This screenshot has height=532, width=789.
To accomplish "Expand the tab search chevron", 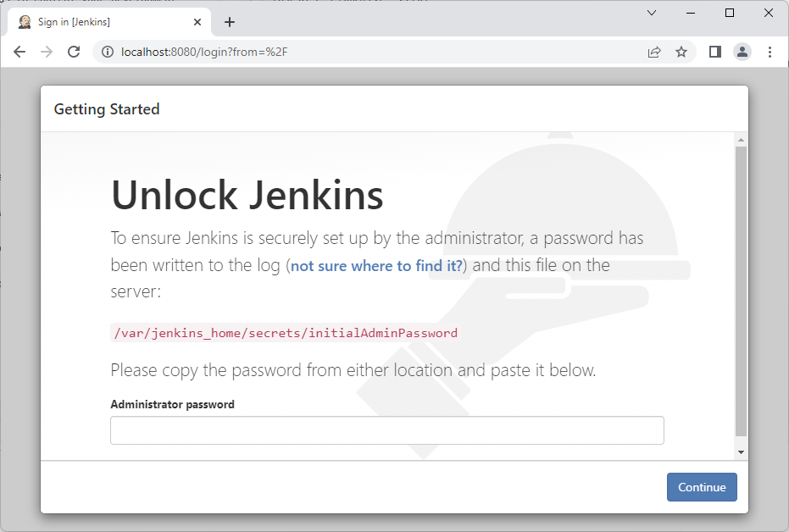I will [x=652, y=13].
